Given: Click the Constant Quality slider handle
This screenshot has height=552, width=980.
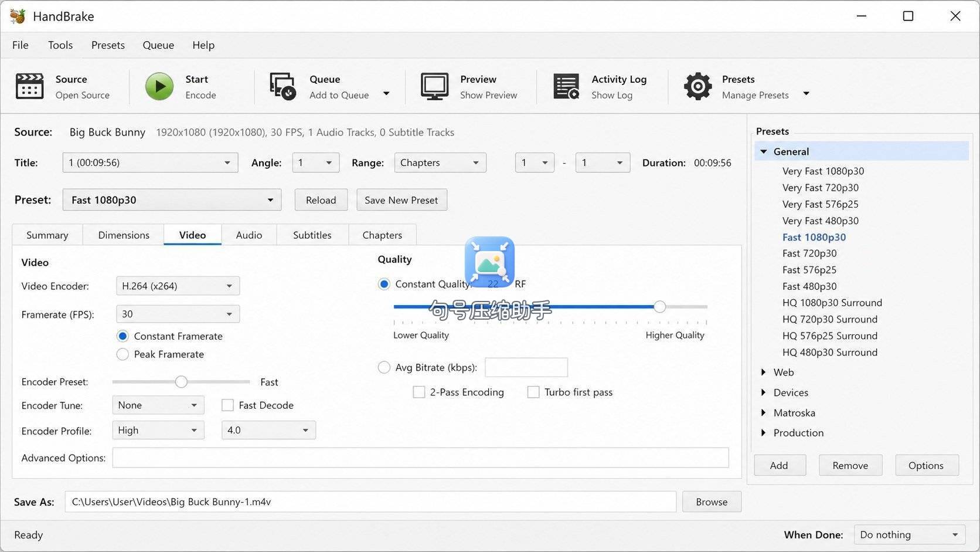Looking at the screenshot, I should pos(659,307).
